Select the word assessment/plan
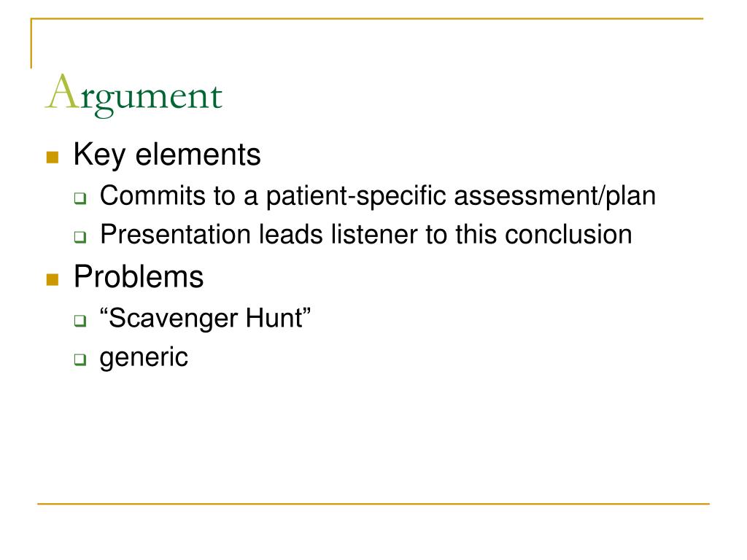Screen dimensions: 747x560 point(555,195)
